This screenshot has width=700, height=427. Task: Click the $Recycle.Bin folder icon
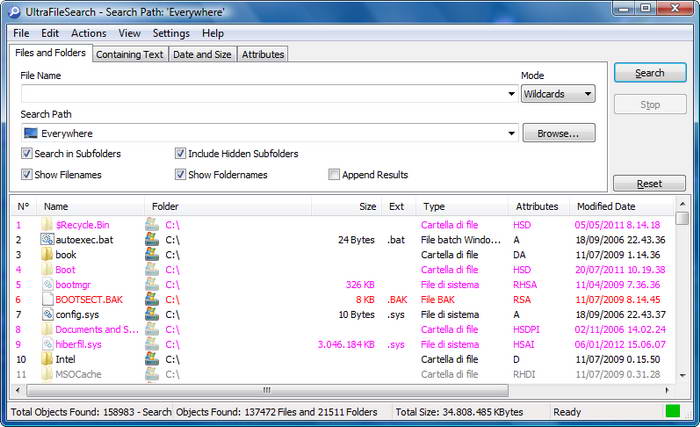(47, 225)
